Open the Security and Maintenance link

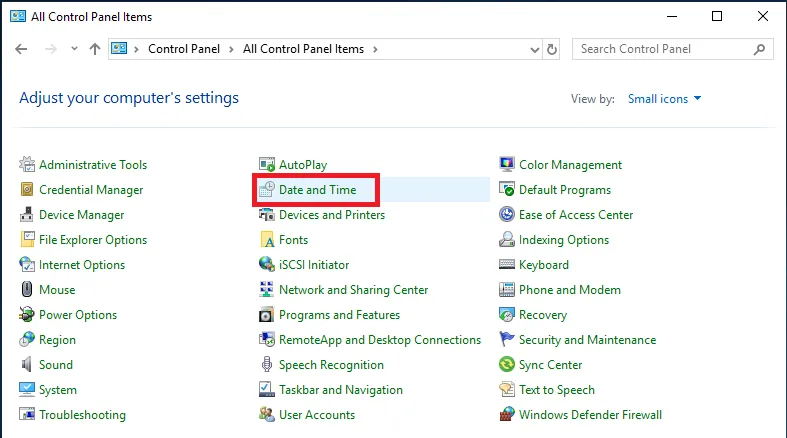pos(587,340)
